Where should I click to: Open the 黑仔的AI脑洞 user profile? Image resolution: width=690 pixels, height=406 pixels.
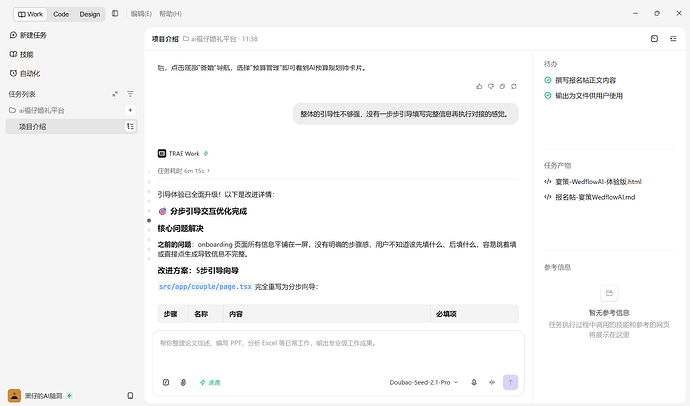point(35,395)
